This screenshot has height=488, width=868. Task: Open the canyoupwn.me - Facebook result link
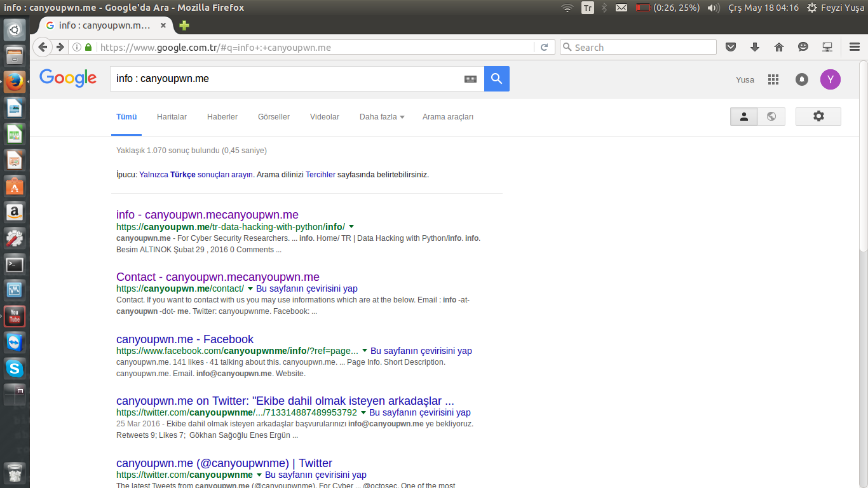tap(184, 339)
